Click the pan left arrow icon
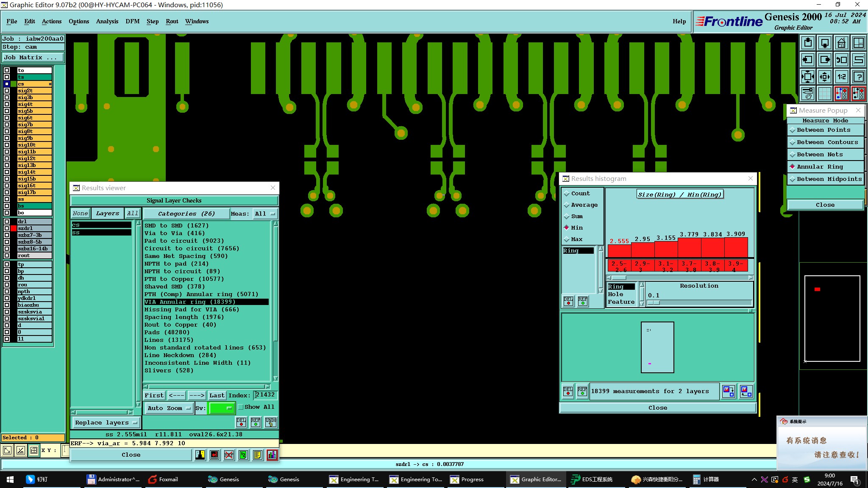The height and width of the screenshot is (488, 868). coord(807,60)
